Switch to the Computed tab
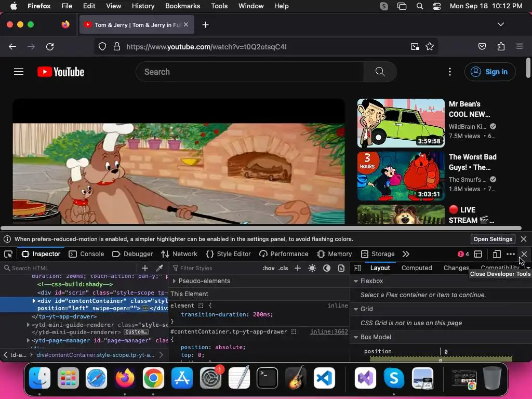 click(x=417, y=268)
